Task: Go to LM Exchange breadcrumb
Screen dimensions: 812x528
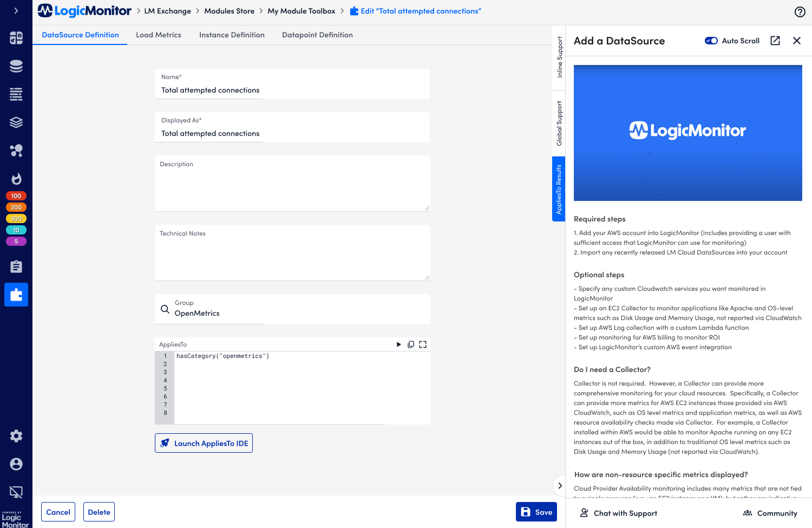Action: 167,11
